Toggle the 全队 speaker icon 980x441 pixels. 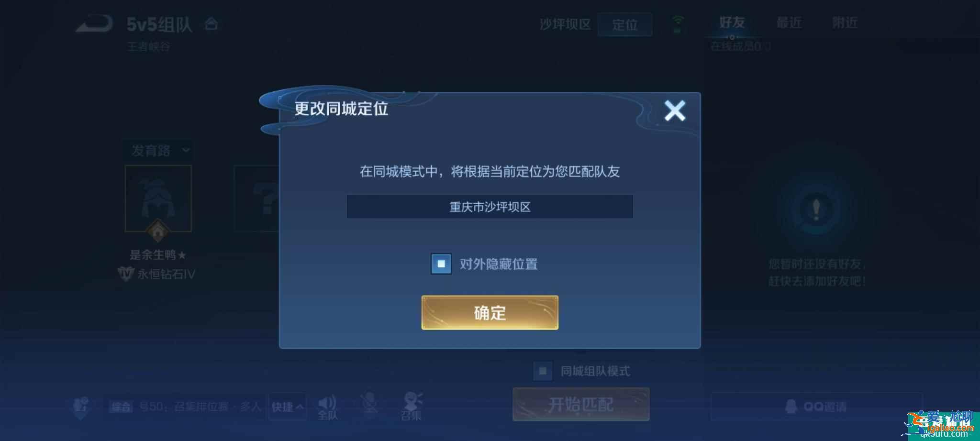[328, 408]
